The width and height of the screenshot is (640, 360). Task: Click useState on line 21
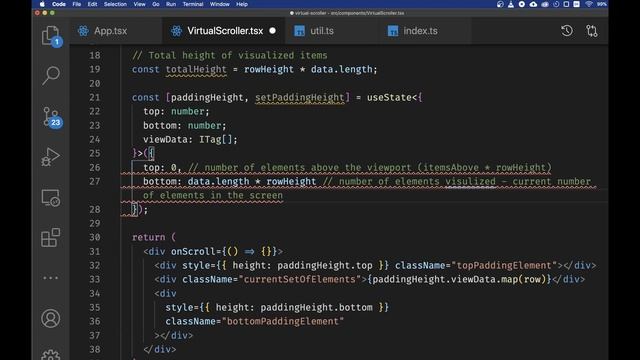[x=389, y=98]
